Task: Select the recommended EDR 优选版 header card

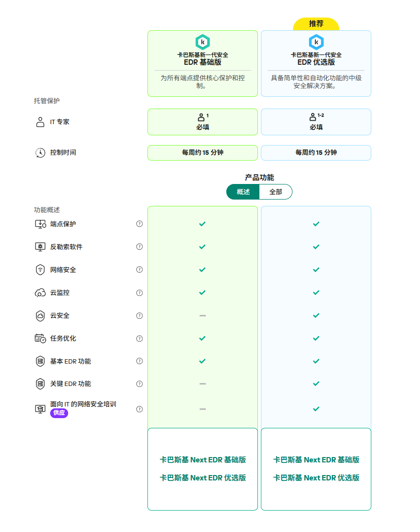Action: pyautogui.click(x=316, y=63)
